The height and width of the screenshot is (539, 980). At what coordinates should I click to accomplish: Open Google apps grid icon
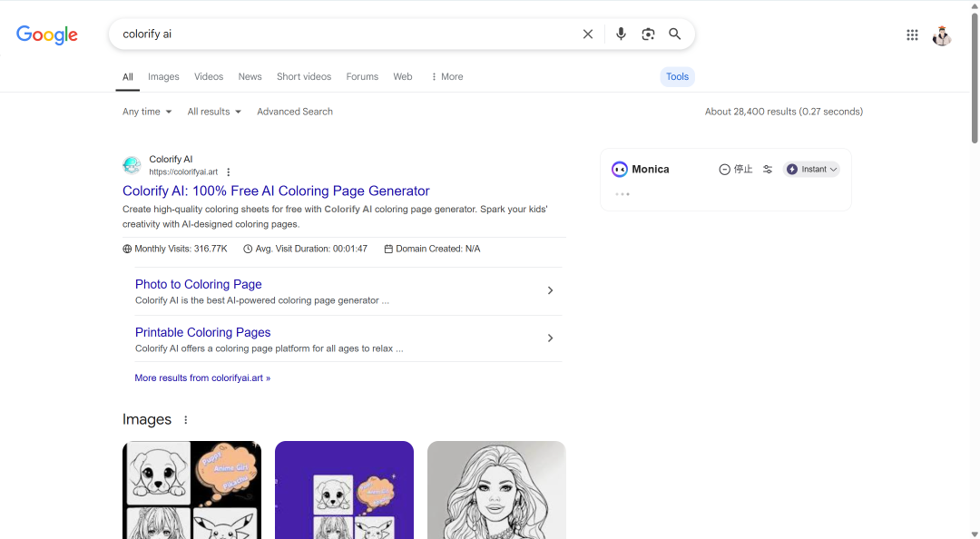tap(912, 35)
